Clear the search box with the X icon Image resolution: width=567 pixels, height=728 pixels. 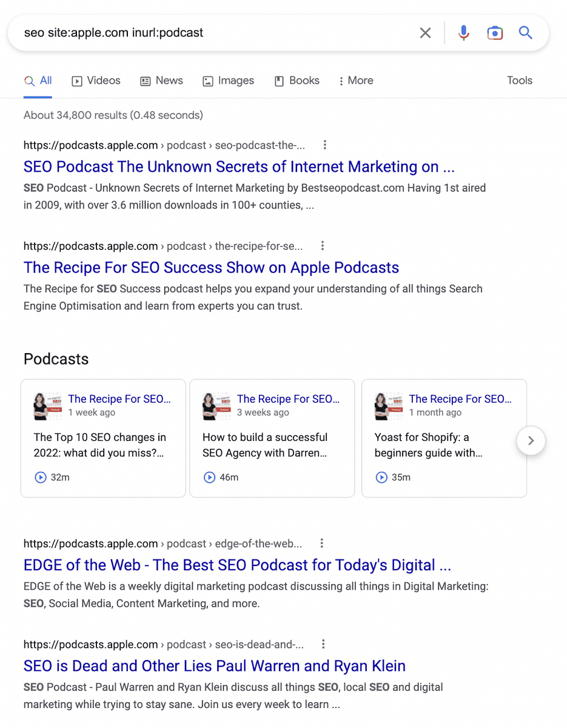426,33
